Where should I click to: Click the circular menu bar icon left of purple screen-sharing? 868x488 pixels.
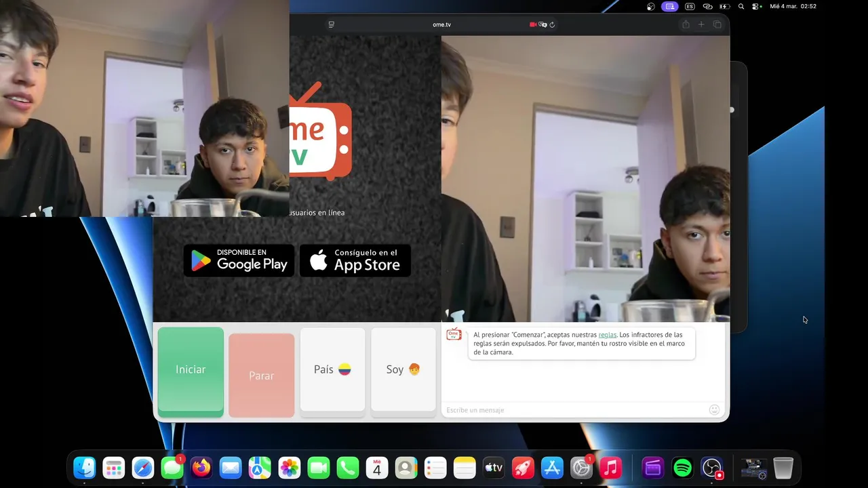click(651, 6)
